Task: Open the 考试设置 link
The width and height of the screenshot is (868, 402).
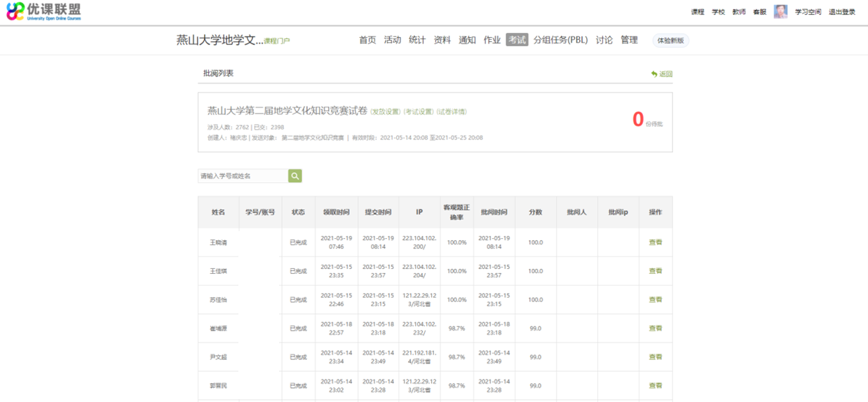Action: 418,111
